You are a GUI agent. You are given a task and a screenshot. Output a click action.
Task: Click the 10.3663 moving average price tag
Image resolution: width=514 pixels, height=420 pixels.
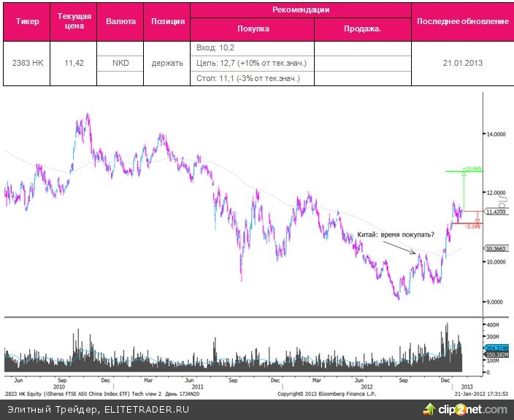pyautogui.click(x=495, y=248)
